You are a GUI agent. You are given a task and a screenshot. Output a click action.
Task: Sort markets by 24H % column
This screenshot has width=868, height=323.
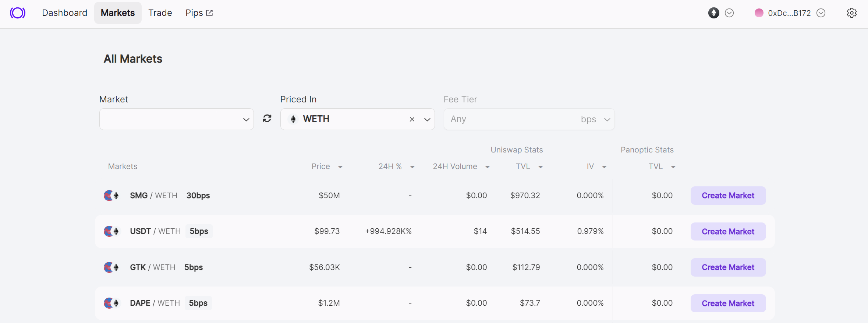pyautogui.click(x=396, y=166)
